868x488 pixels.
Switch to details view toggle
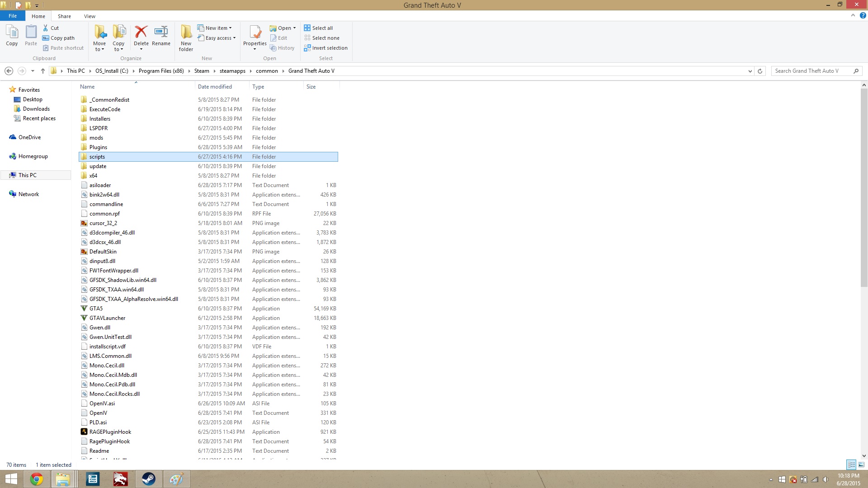[851, 465]
